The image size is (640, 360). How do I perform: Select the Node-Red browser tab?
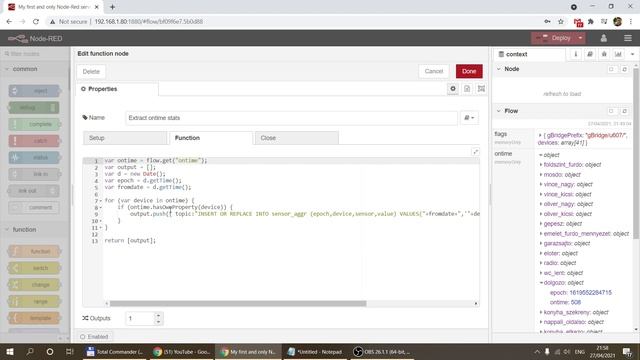pyautogui.click(x=54, y=7)
